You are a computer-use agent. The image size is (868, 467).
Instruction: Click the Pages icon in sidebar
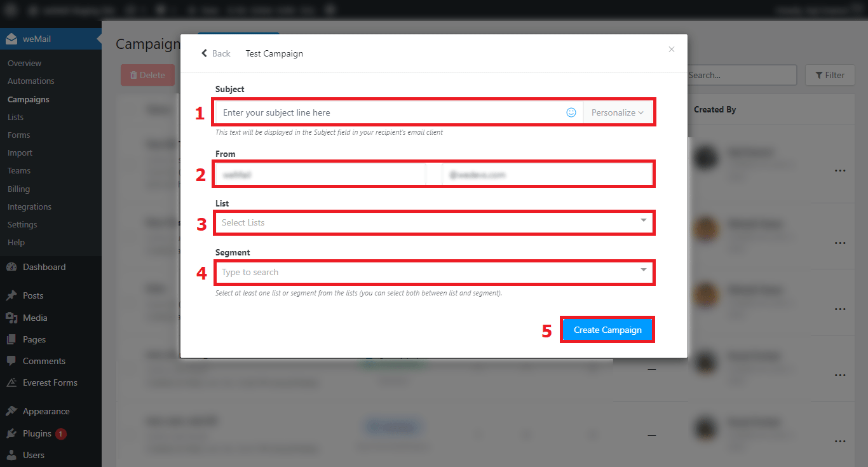point(11,339)
